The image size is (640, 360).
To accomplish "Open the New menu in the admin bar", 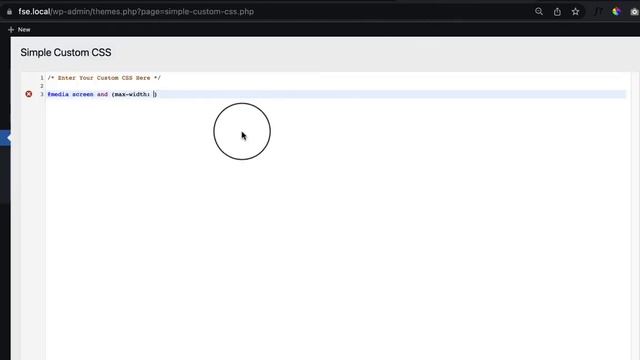I will pos(19,29).
